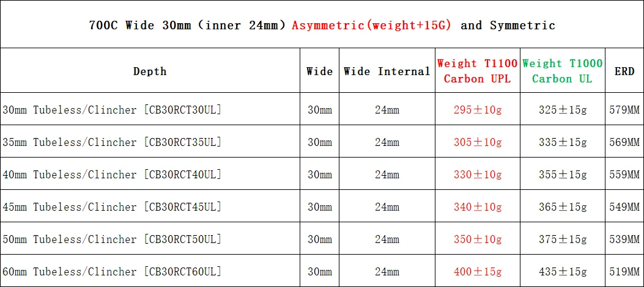This screenshot has height=287, width=644.
Task: Click the CB30RCT30UL depth cell
Action: click(x=112, y=110)
